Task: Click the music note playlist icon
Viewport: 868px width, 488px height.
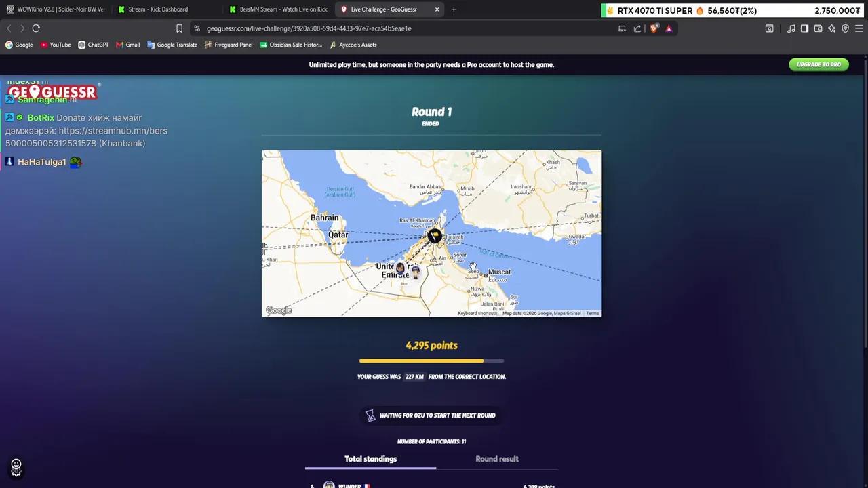Action: 791,28
